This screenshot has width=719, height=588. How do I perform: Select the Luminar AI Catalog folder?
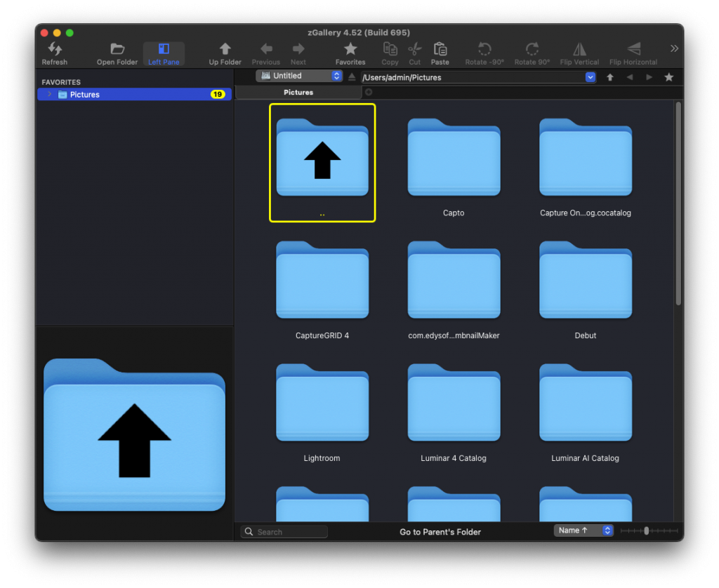[x=586, y=403]
